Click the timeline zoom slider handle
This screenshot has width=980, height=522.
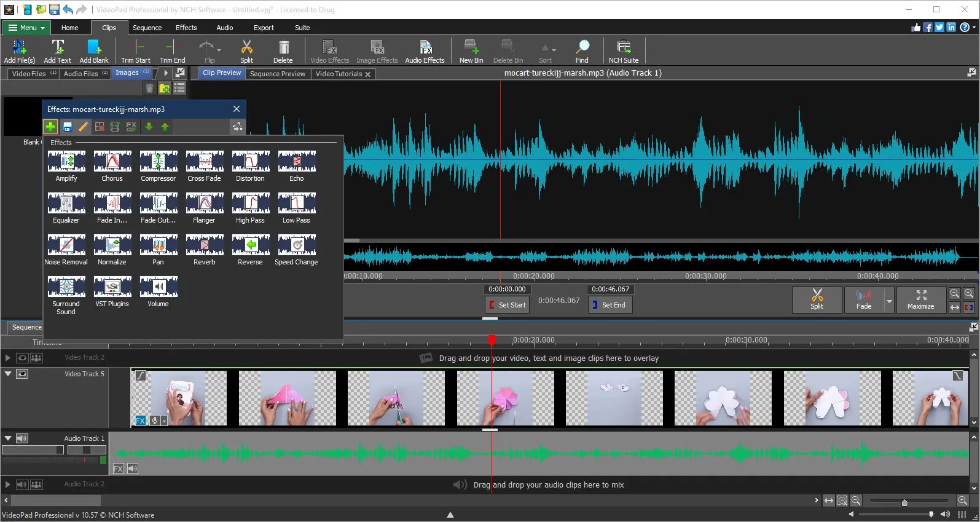(x=904, y=502)
